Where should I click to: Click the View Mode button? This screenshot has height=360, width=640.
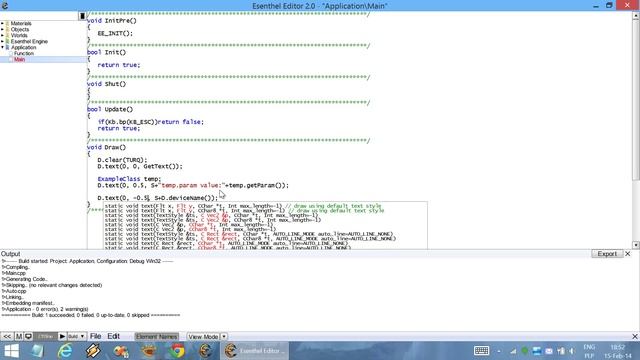[203, 337]
